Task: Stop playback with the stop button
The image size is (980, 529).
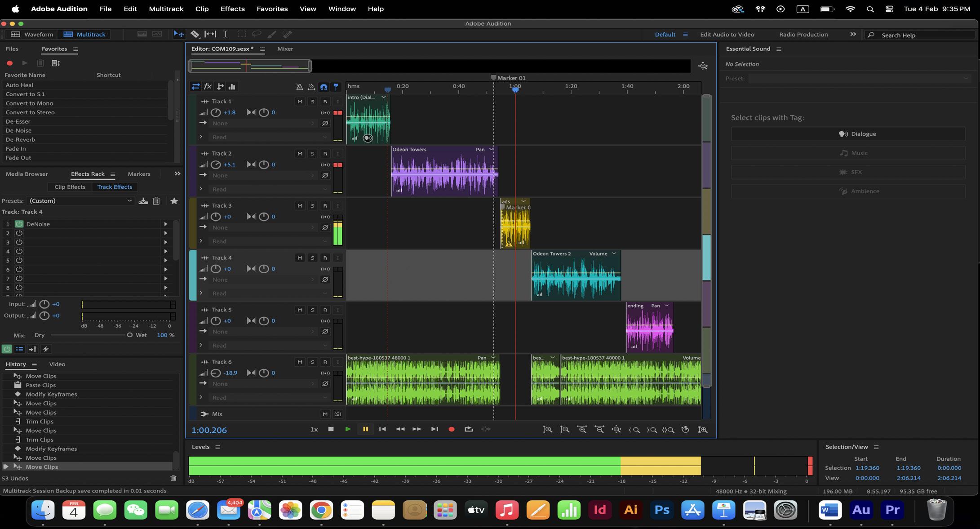Action: coord(331,429)
